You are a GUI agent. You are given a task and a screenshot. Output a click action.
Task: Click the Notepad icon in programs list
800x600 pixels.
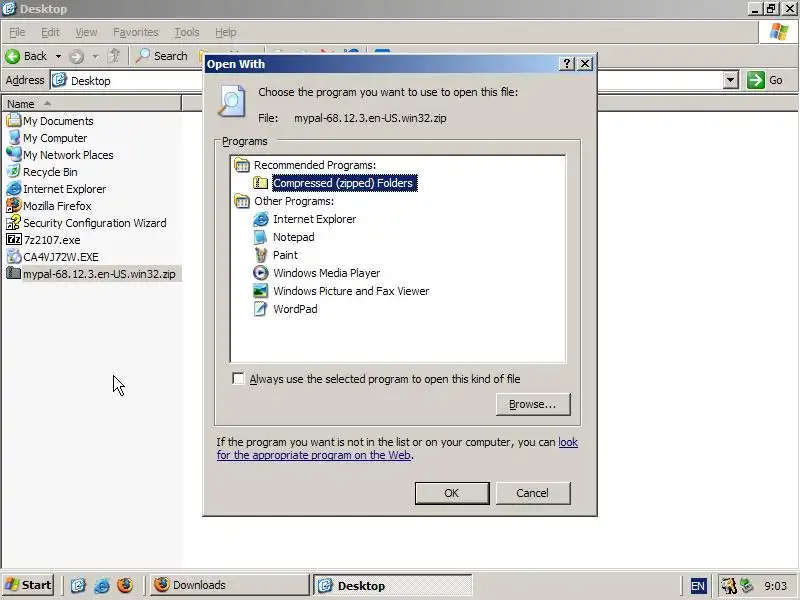click(261, 237)
